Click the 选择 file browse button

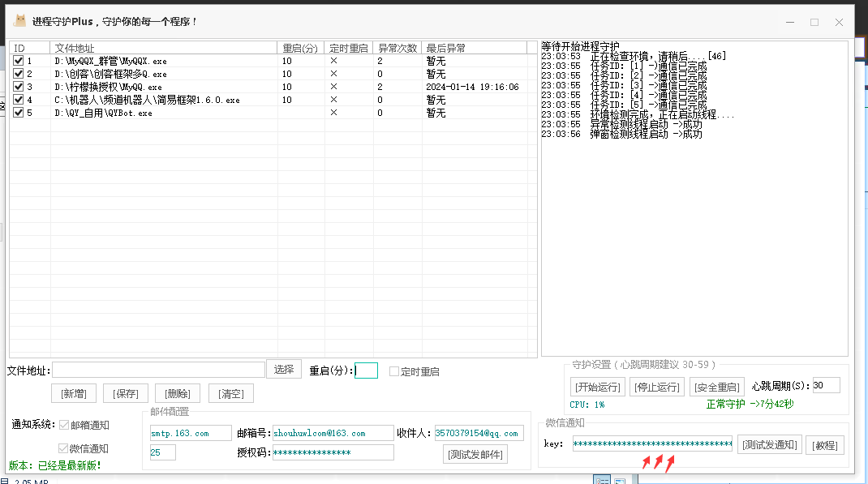point(284,369)
